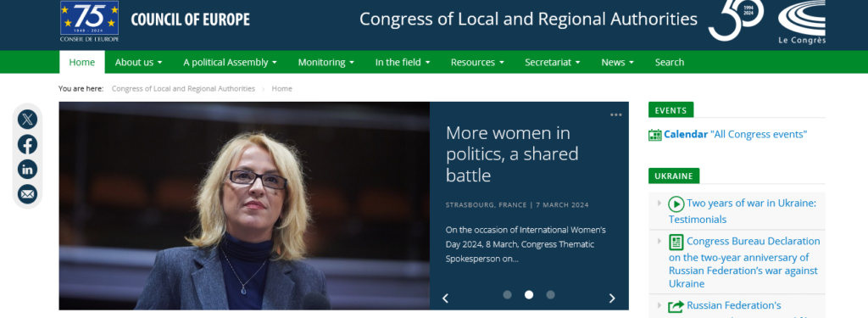Open the Home tab

82,62
